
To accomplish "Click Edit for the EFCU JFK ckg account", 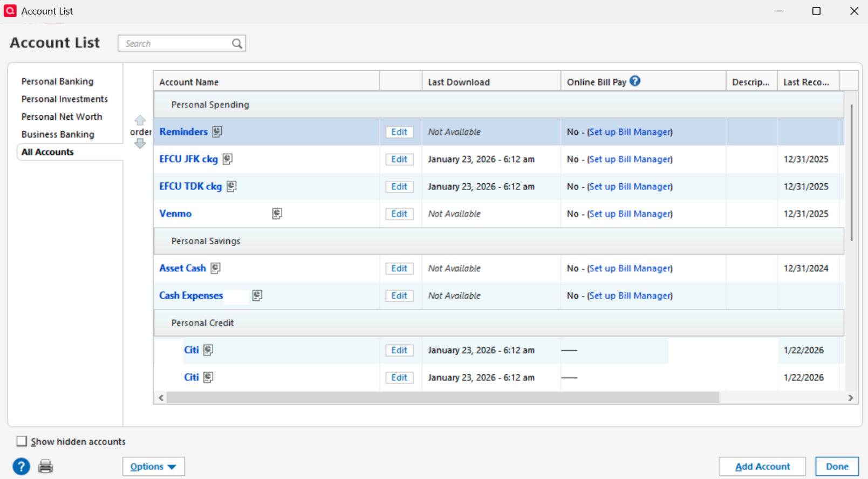I will click(399, 159).
